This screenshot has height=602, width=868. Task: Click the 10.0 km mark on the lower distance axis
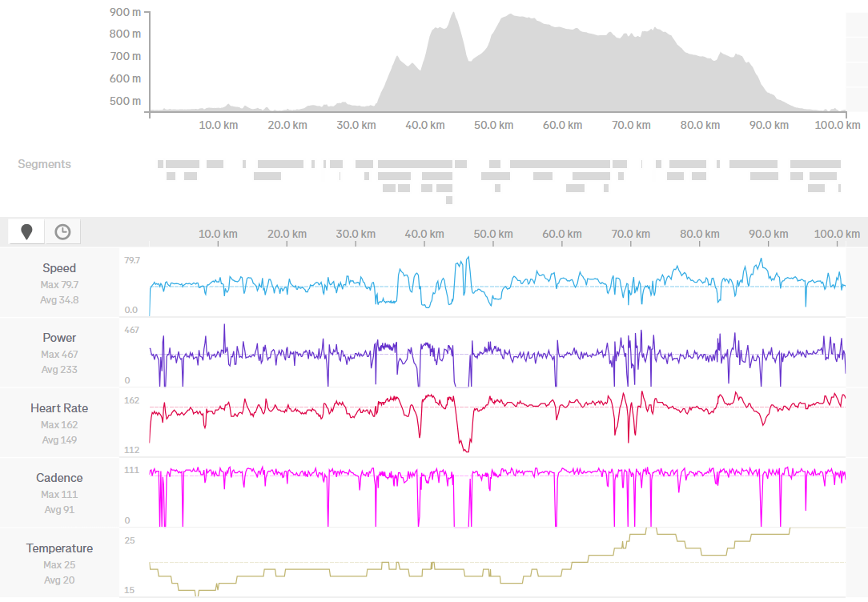point(218,234)
